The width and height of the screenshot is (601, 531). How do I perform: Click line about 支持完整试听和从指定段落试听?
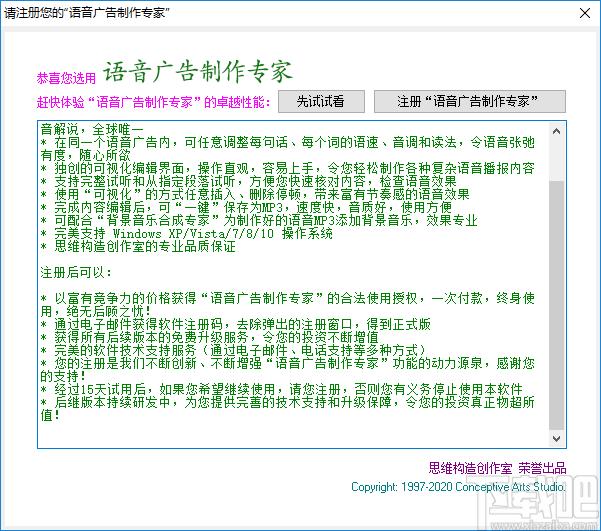pos(248,181)
